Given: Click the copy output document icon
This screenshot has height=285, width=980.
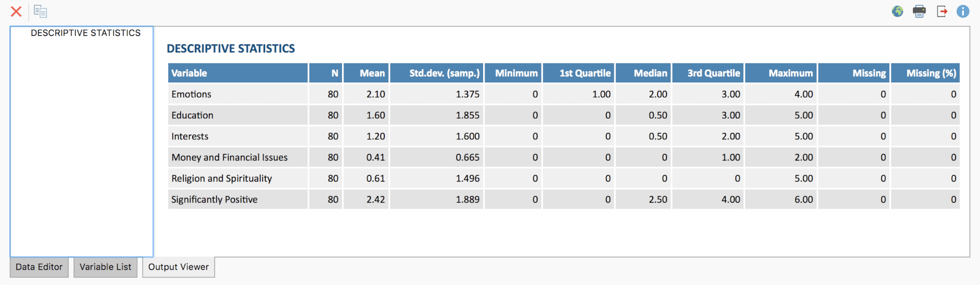Looking at the screenshot, I should 40,11.
